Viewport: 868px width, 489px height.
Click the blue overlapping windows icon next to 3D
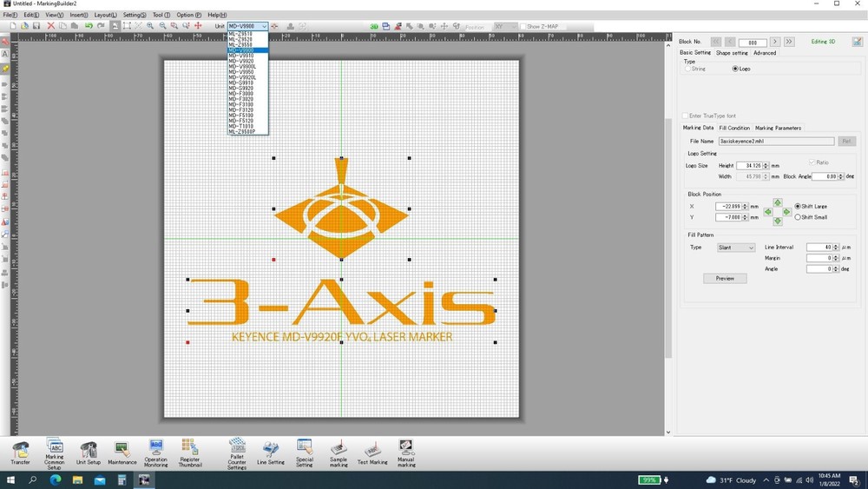coord(386,26)
